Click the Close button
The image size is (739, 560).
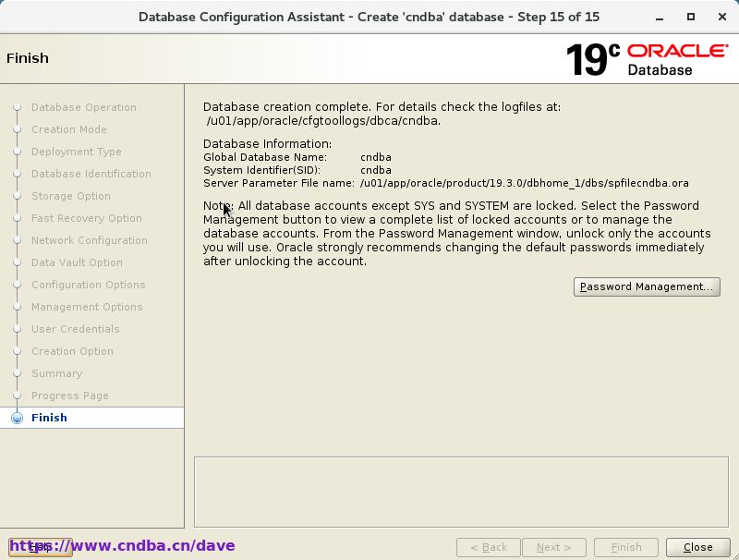click(697, 547)
